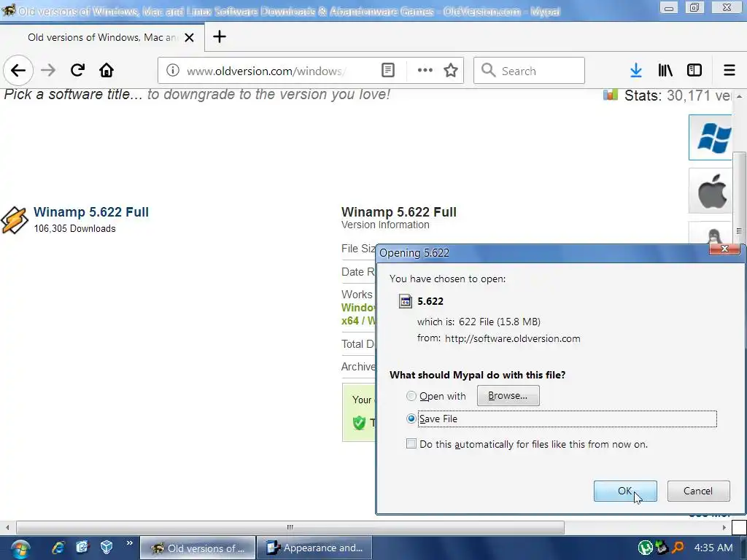This screenshot has width=747, height=560.
Task: Select the Windows platform icon
Action: [x=711, y=137]
